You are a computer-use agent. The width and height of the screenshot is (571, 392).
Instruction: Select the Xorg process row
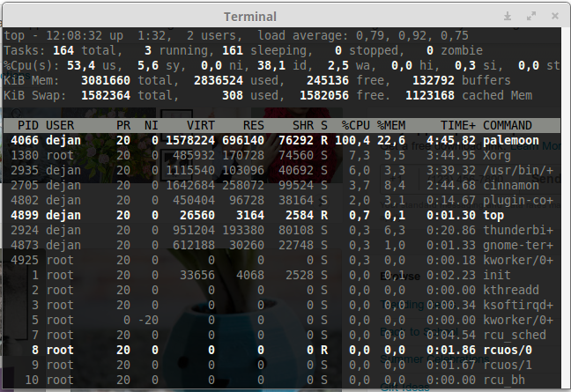[281, 155]
